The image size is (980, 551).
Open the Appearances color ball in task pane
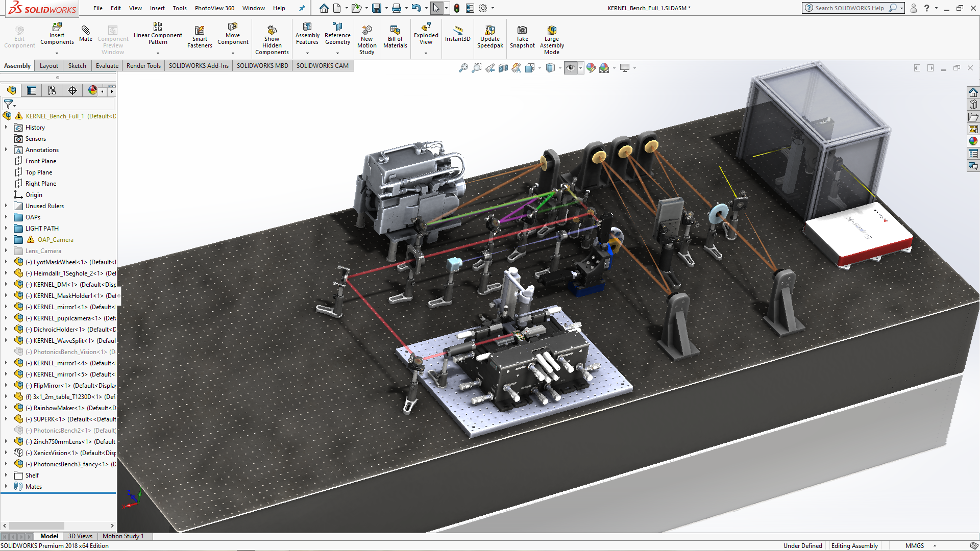(973, 141)
